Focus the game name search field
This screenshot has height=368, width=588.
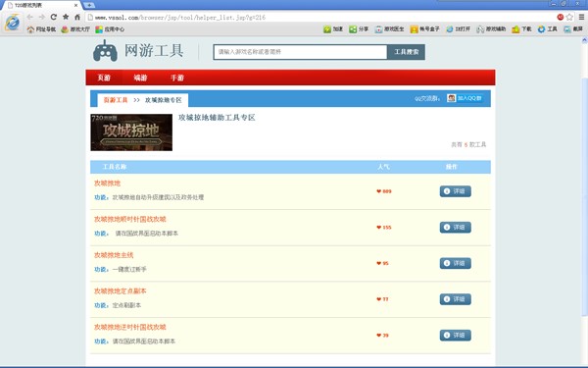pos(300,52)
